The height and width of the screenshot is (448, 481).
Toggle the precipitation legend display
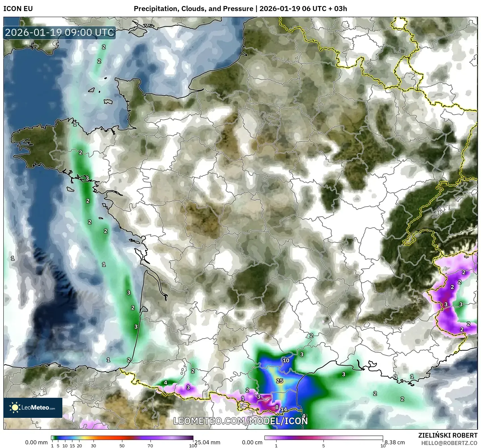pos(122,437)
